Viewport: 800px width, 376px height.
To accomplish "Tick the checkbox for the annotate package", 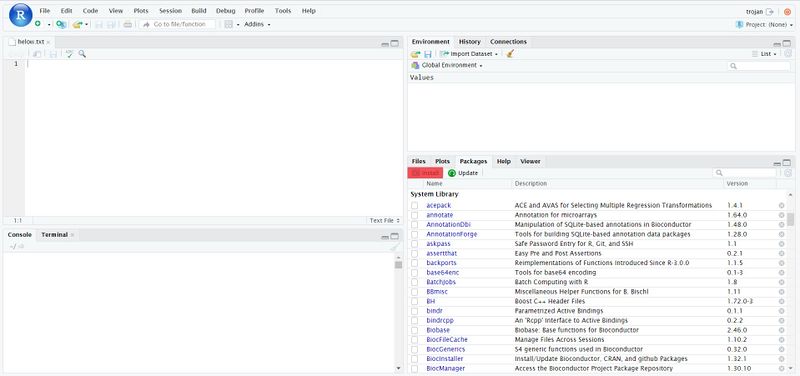I will tap(415, 215).
